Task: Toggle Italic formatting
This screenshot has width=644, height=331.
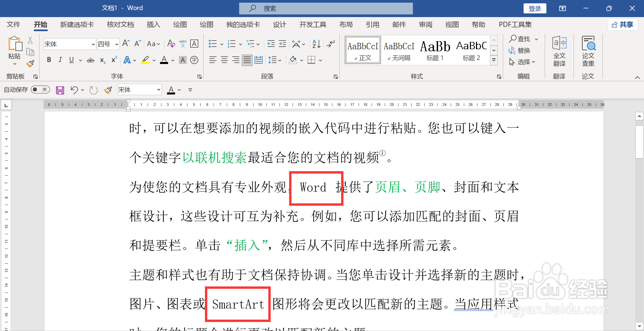Action: pos(60,60)
